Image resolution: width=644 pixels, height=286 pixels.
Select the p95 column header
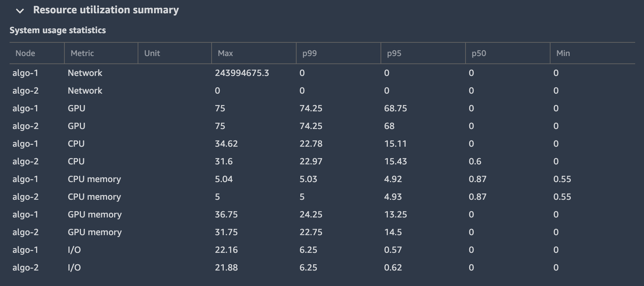[394, 53]
